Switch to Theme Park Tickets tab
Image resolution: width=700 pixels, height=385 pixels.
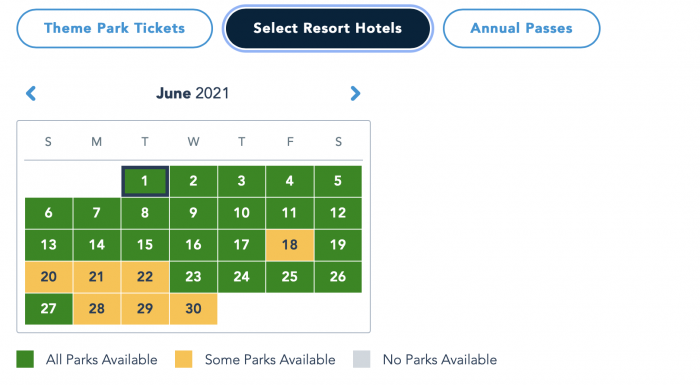(x=114, y=28)
